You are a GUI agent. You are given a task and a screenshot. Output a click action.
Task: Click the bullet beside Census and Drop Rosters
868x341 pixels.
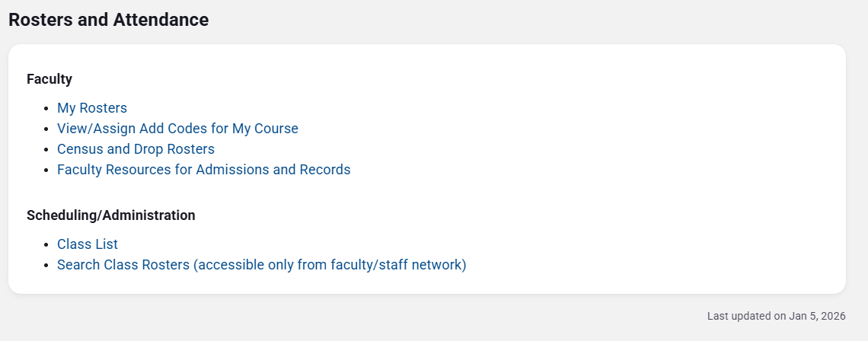46,150
